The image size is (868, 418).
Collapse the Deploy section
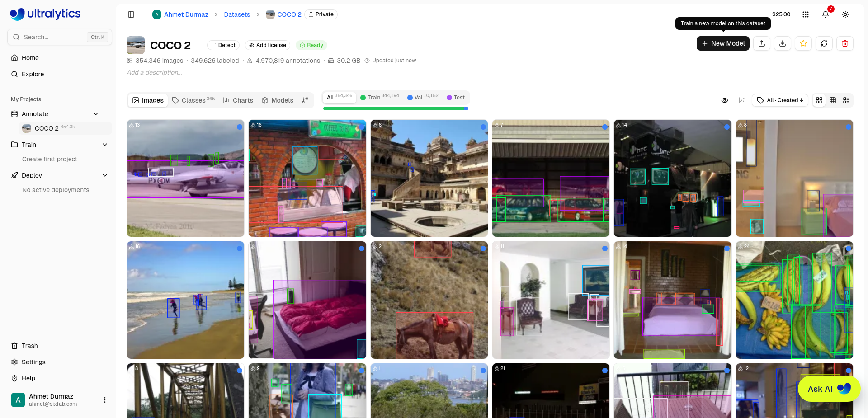(x=105, y=175)
